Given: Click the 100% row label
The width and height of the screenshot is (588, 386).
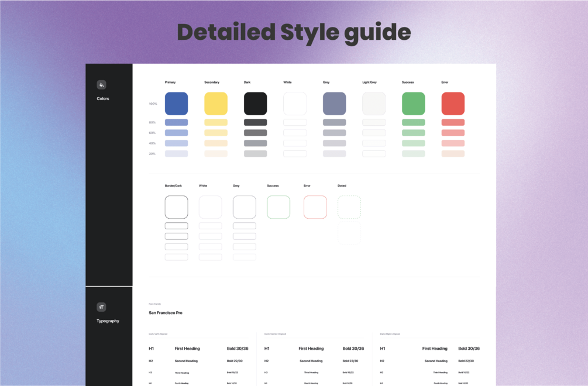Looking at the screenshot, I should pyautogui.click(x=153, y=104).
